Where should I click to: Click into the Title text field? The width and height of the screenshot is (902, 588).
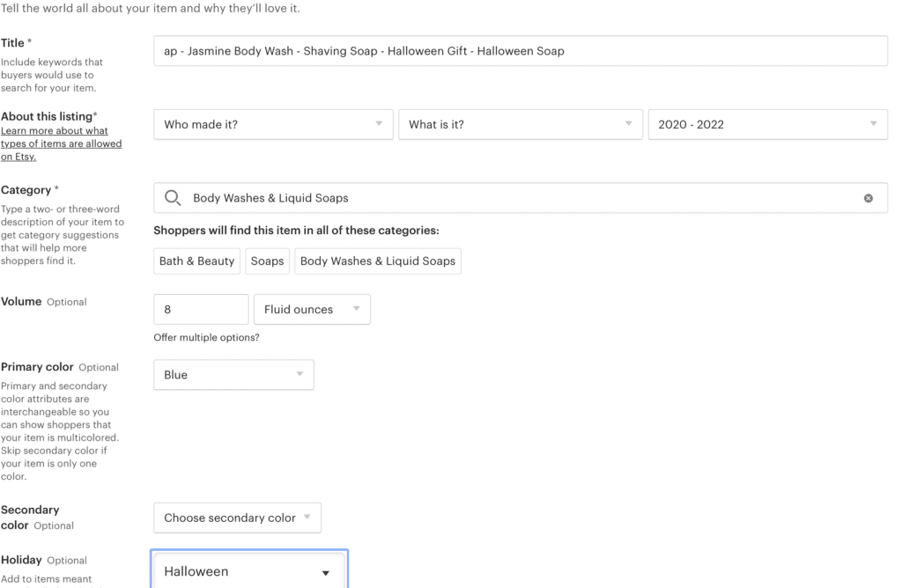(x=521, y=51)
